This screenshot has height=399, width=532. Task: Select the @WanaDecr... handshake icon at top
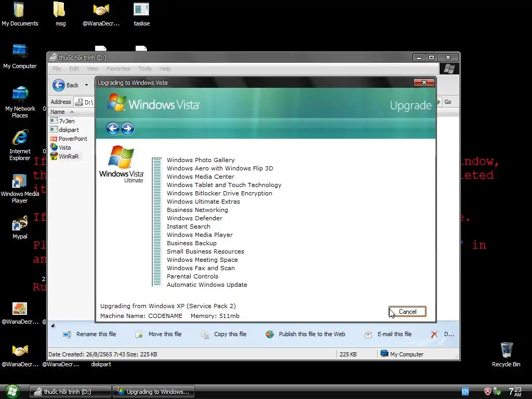click(101, 14)
